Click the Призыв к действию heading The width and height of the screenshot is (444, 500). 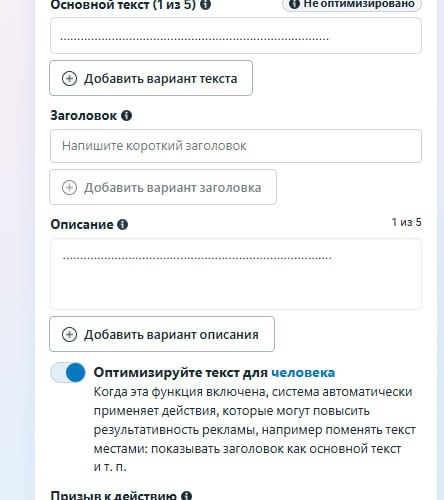114,495
